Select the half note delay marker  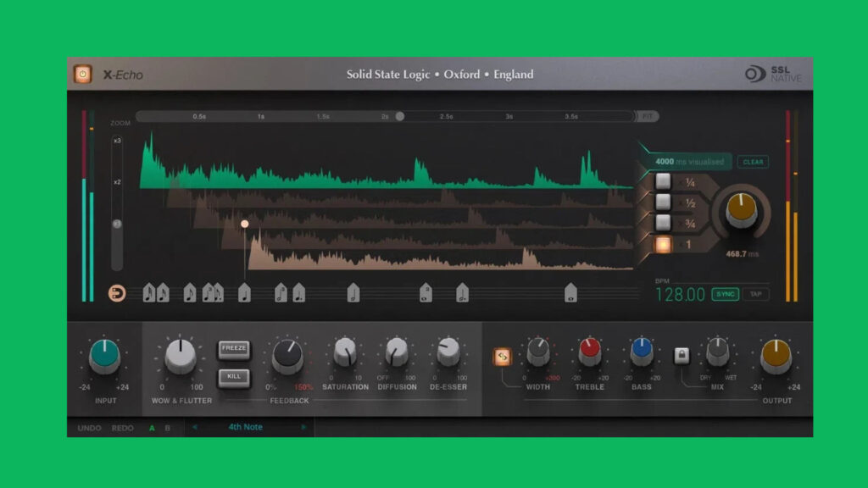[353, 292]
